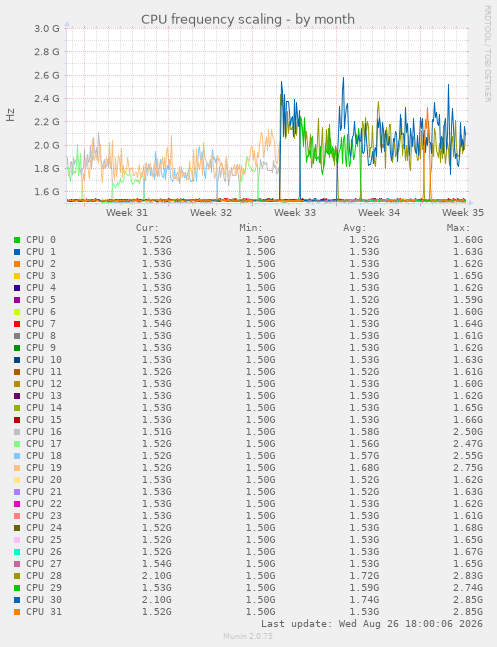Click the CPU 19 peach color swatch
Screen dimensions: 497x647
coord(17,468)
